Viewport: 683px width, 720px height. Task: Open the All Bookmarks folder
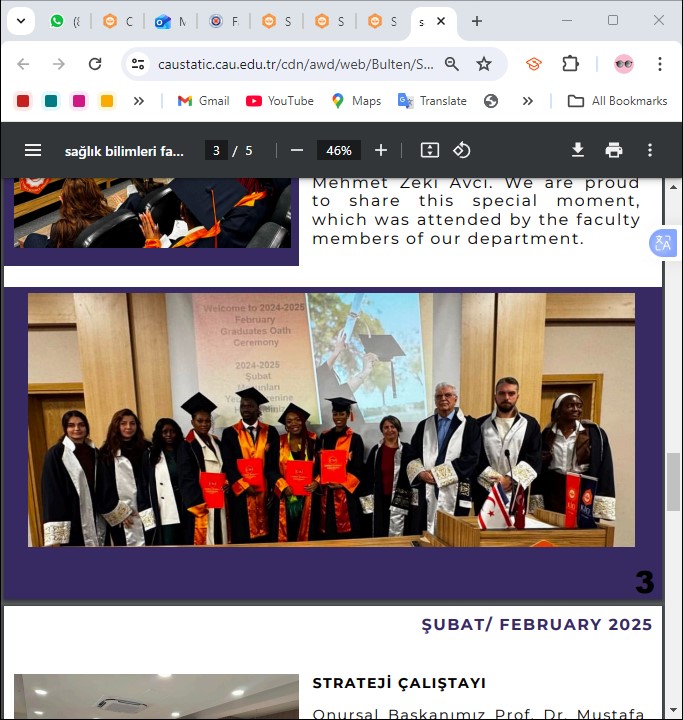click(x=617, y=101)
